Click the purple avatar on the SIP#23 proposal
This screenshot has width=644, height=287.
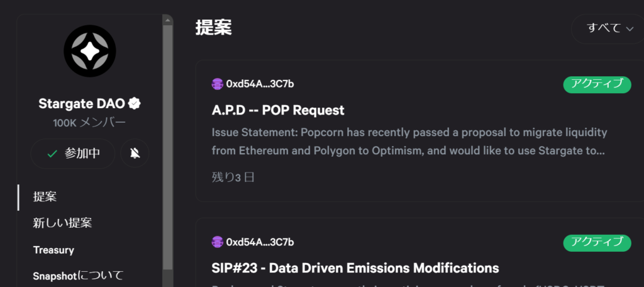point(218,242)
